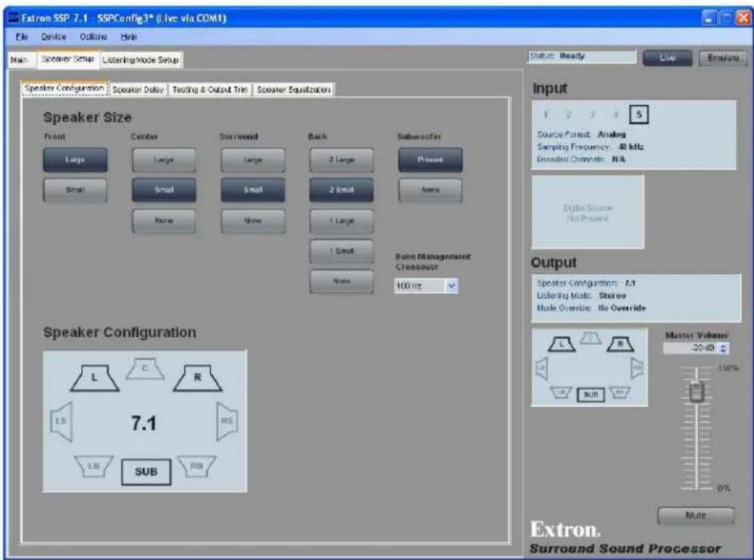754x560 pixels.
Task: Click left surround icon in Output mini diagram
Action: pyautogui.click(x=542, y=368)
